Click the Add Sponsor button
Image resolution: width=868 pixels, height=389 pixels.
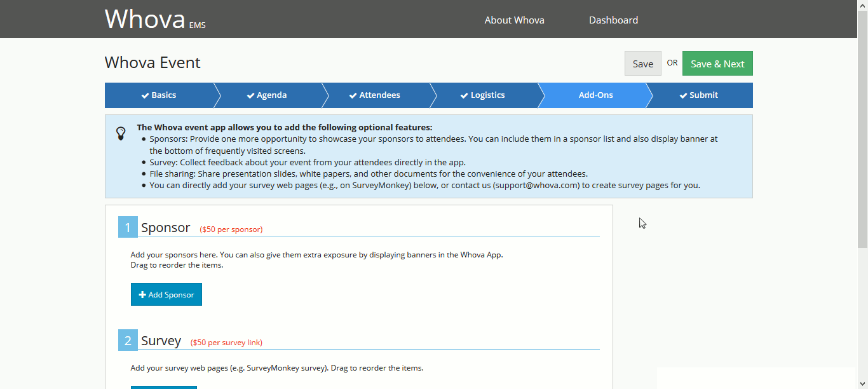tap(166, 295)
